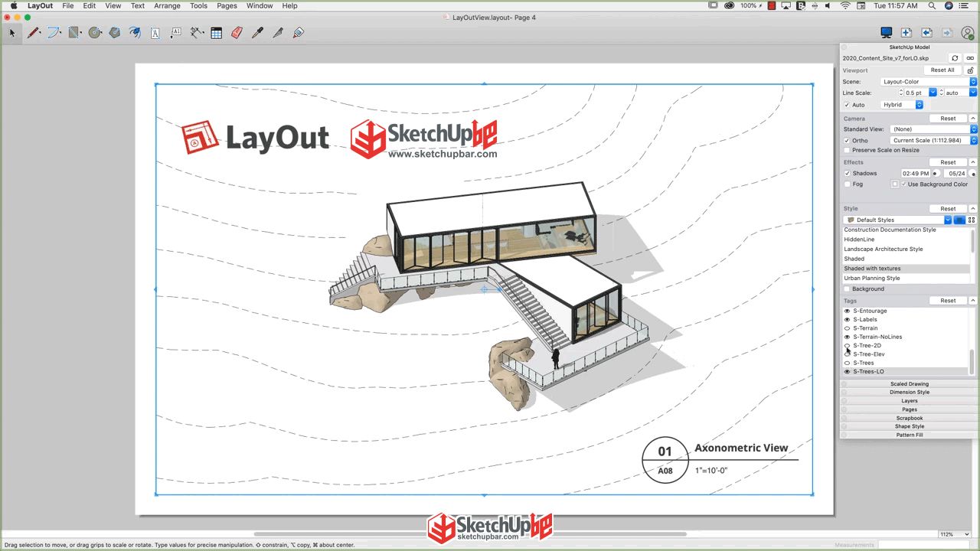Expand the Scaled Drawing panel
This screenshot has width=980, height=551.
(909, 383)
